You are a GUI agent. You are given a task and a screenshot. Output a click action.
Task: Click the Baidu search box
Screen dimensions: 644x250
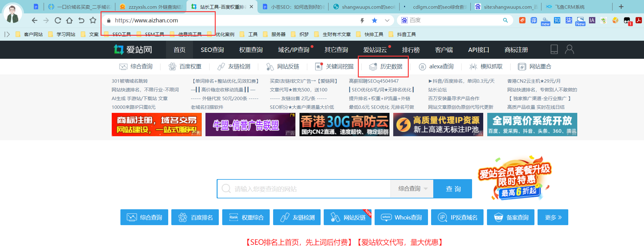tap(455, 20)
